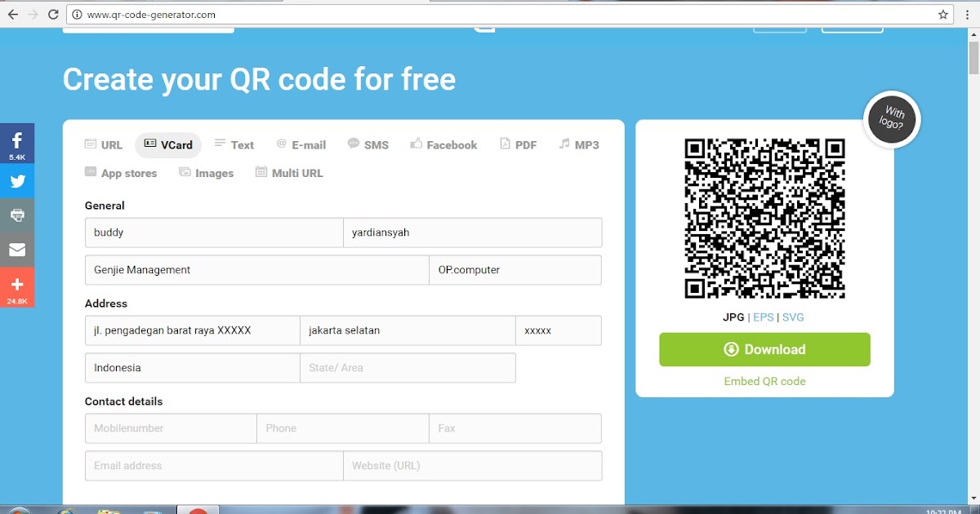This screenshot has height=514, width=980.
Task: Reload the page with refresh icon
Action: [x=55, y=15]
